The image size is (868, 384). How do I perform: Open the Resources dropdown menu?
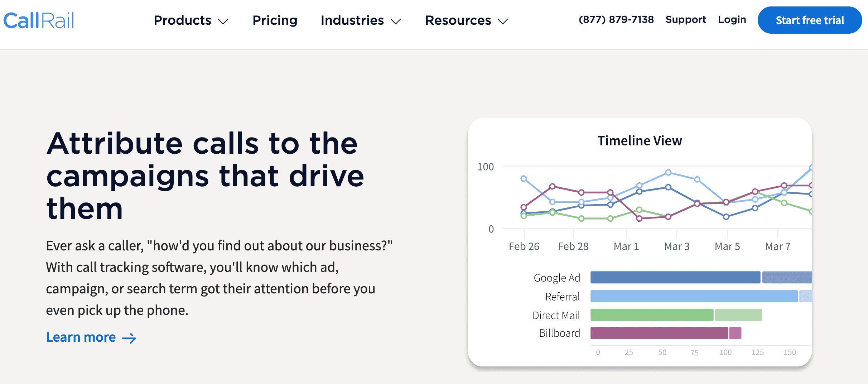459,20
